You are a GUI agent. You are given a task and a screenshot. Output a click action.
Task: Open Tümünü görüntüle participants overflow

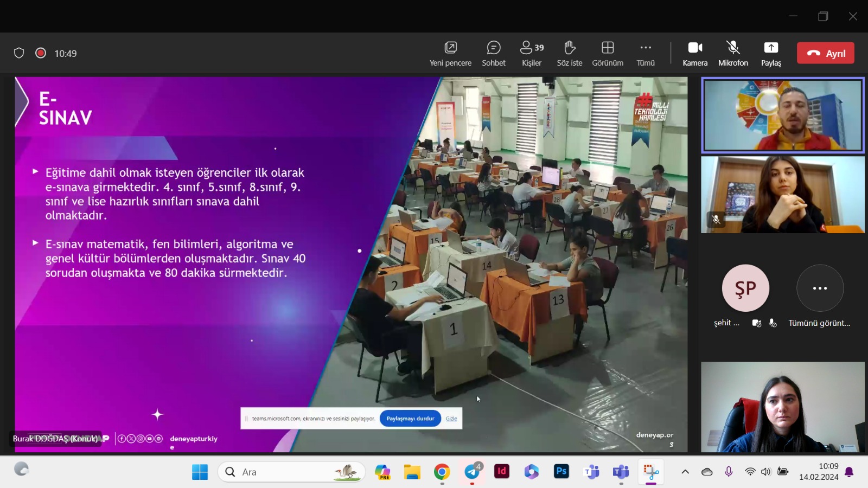pos(820,288)
